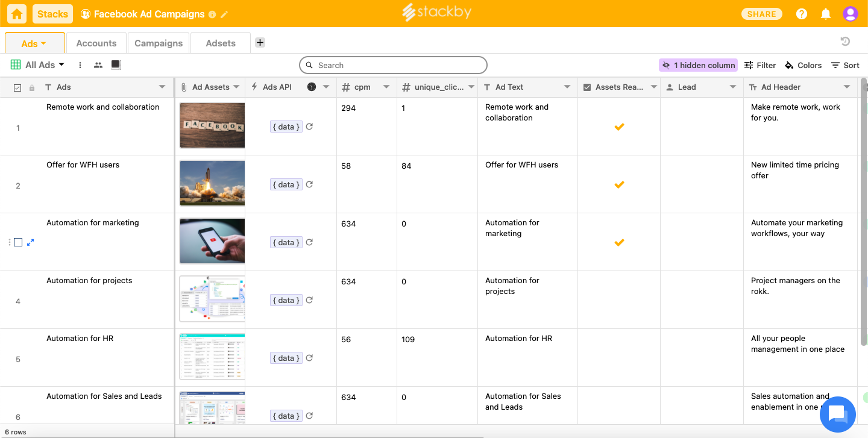The height and width of the screenshot is (438, 868).
Task: Click the search input field
Action: click(x=393, y=65)
